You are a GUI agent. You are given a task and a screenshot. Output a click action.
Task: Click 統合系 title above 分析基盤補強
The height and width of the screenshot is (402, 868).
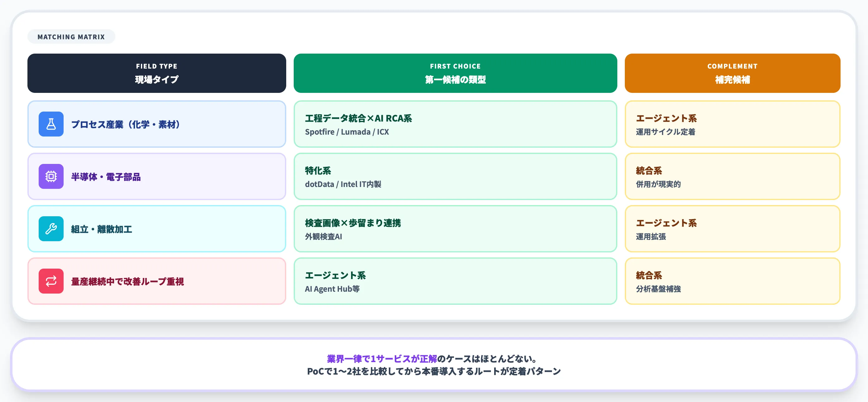[649, 275]
